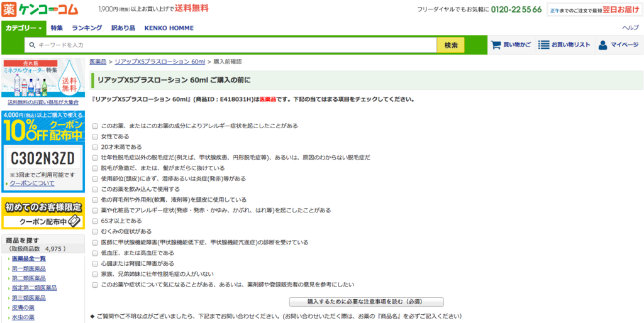The image size is (644, 323).
Task: Check the allergy-to-this-medicine checkbox アレルギー症状を起こしたことがある
Action: click(x=95, y=126)
